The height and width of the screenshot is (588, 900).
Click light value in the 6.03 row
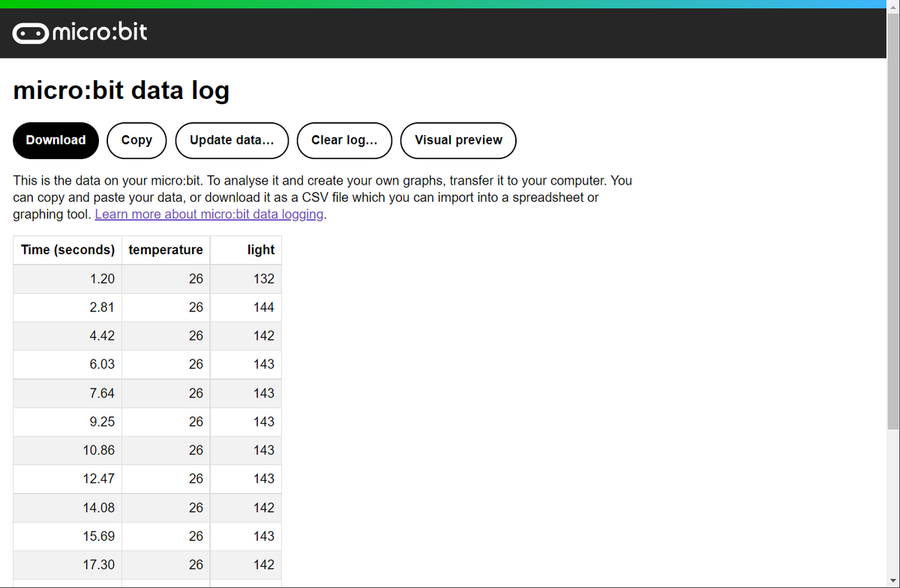(x=264, y=364)
